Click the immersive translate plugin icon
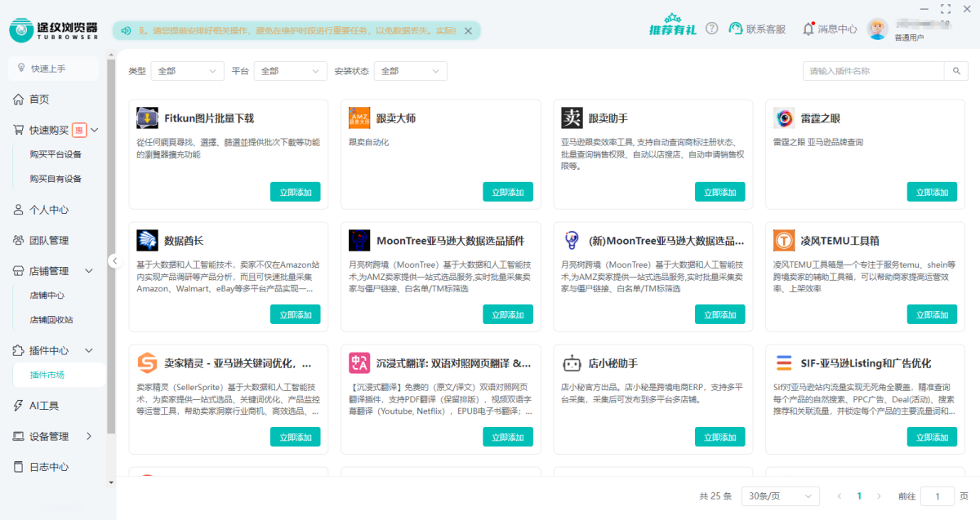This screenshot has height=520, width=980. pyautogui.click(x=359, y=363)
